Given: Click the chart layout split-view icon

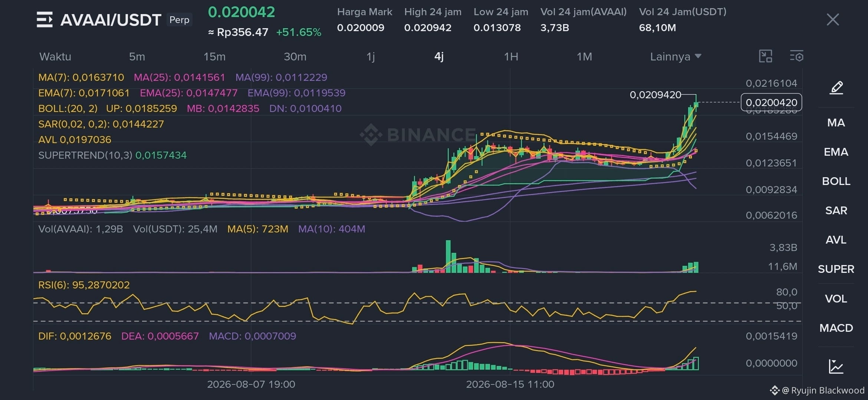Looking at the screenshot, I should coord(766,56).
